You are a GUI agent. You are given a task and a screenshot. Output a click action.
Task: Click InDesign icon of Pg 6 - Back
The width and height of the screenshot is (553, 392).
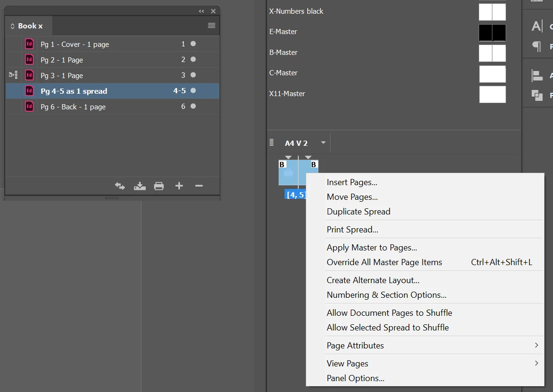(x=29, y=107)
